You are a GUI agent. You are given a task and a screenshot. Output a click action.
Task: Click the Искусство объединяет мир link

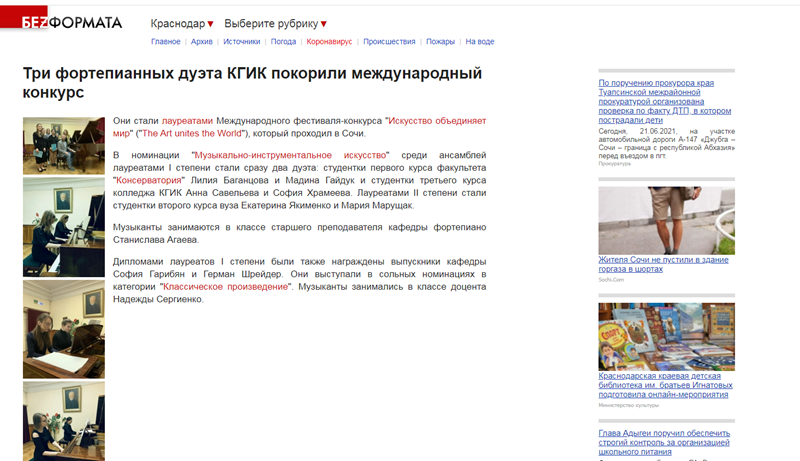(299, 127)
